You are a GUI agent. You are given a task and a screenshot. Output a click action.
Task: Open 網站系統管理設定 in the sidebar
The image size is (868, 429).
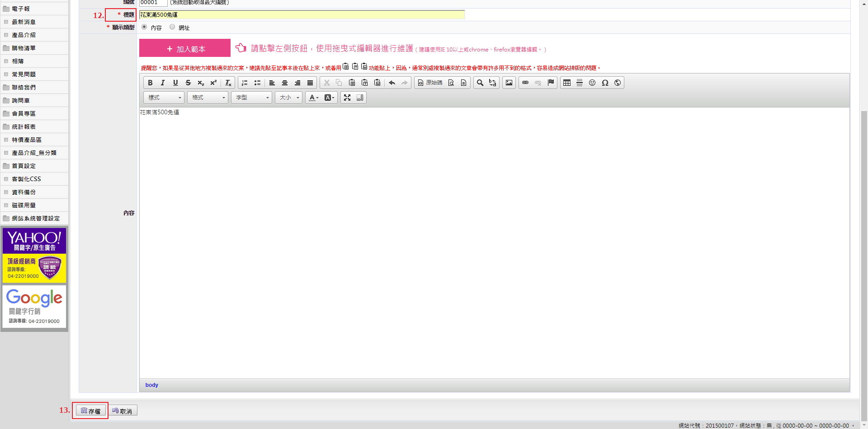[36, 218]
